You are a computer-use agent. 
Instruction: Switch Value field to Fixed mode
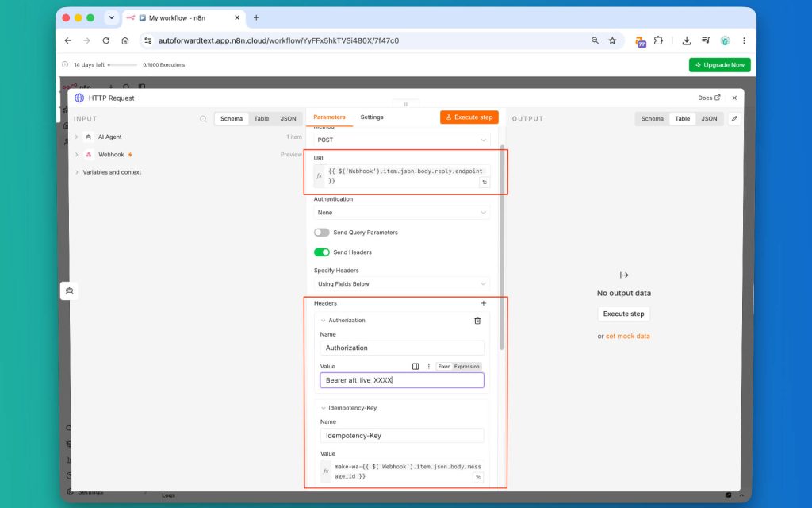(x=444, y=367)
